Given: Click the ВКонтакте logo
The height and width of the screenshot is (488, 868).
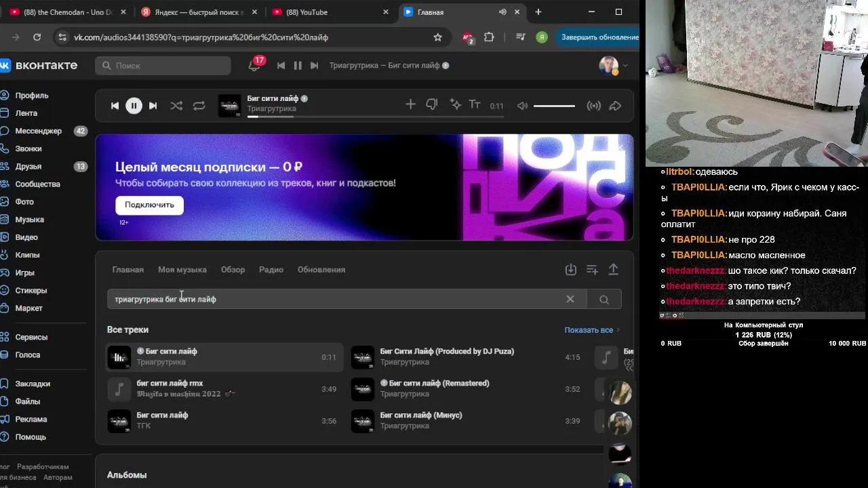Looking at the screenshot, I should pyautogui.click(x=39, y=65).
